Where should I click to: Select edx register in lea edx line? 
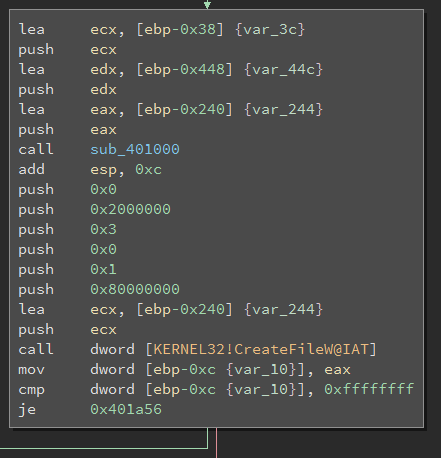click(x=103, y=70)
